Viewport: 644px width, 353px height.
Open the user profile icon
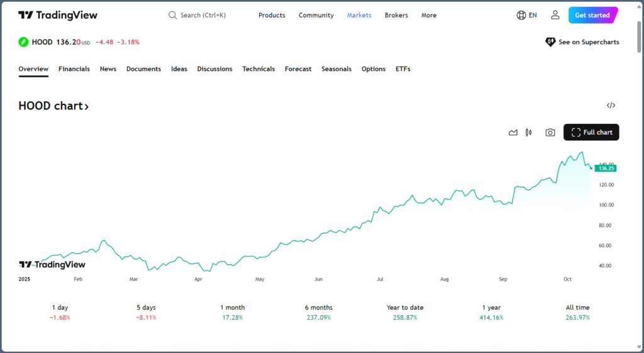pos(555,15)
